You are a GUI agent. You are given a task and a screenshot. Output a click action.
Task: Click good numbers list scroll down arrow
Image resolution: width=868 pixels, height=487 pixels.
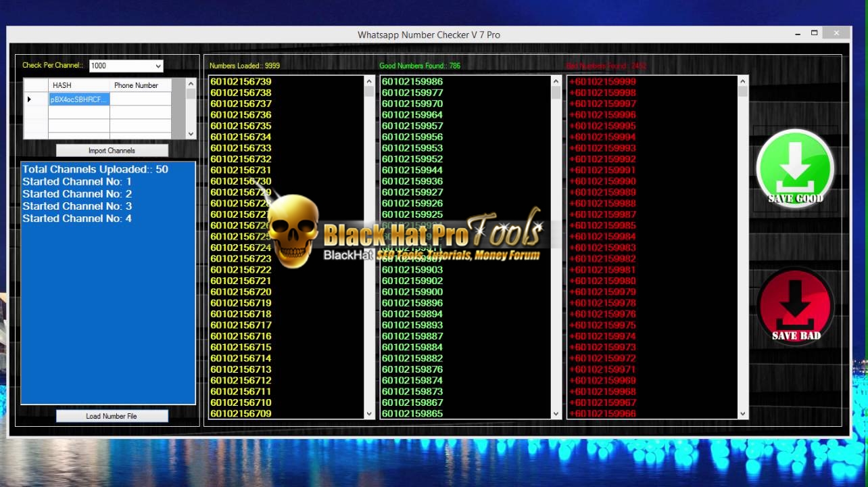556,414
